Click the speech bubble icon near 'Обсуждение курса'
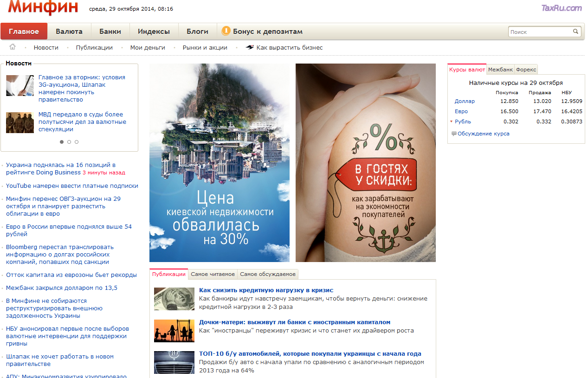Image resolution: width=588 pixels, height=378 pixels. [x=454, y=134]
